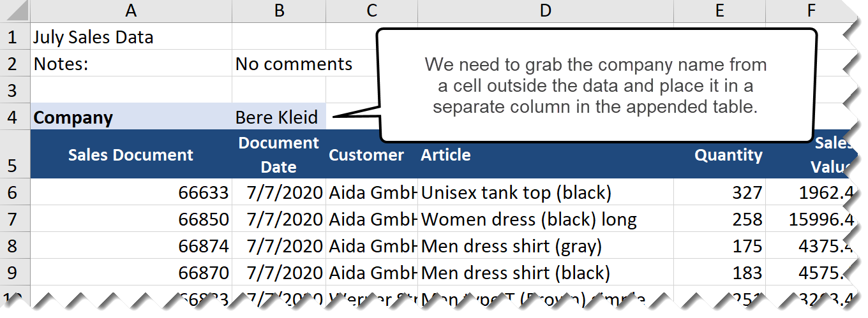Image resolution: width=868 pixels, height=318 pixels.
Task: Click column A header
Action: pos(131,10)
